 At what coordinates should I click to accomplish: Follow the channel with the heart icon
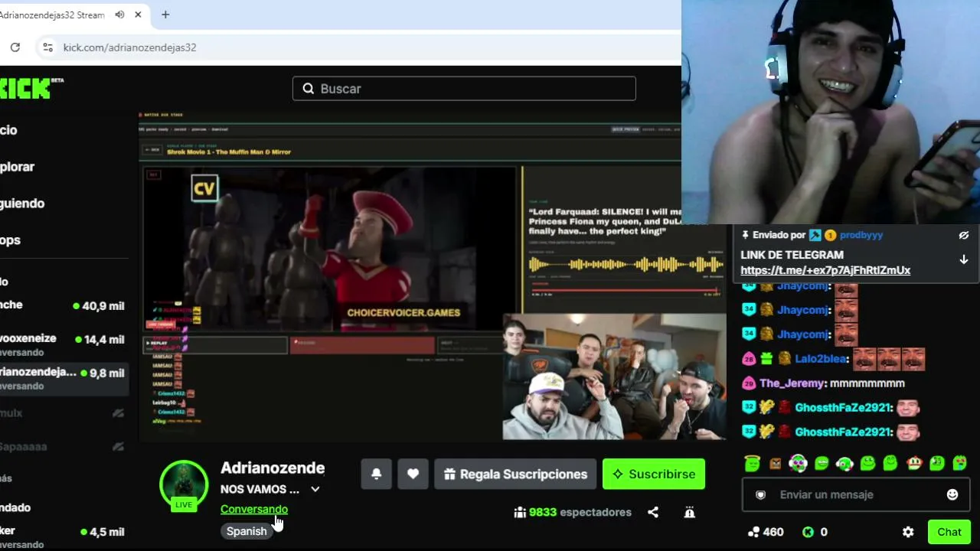413,474
